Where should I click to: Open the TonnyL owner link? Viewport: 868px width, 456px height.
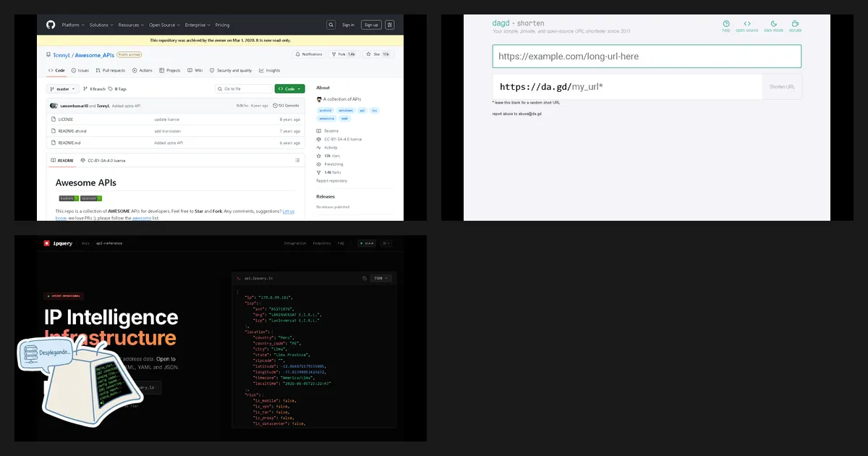click(61, 55)
